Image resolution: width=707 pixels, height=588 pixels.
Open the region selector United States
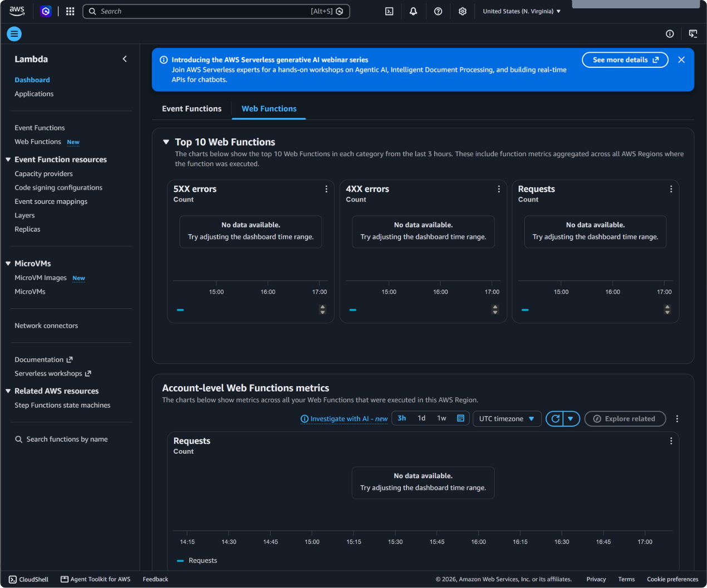(x=522, y=11)
